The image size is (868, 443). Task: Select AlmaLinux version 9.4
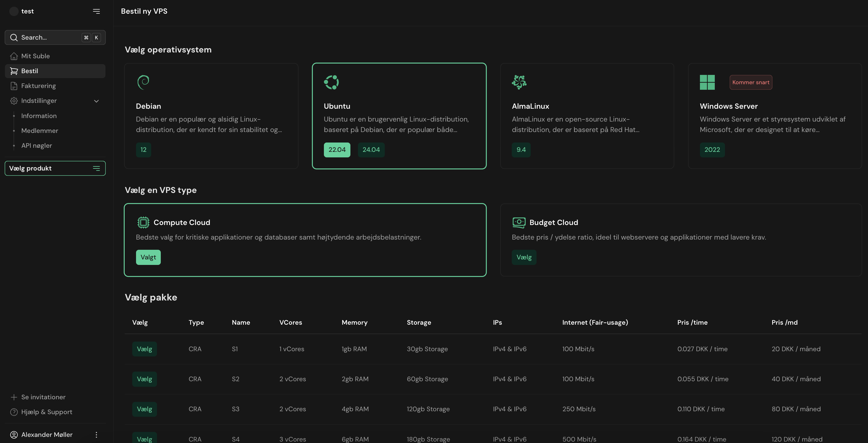[x=521, y=150]
